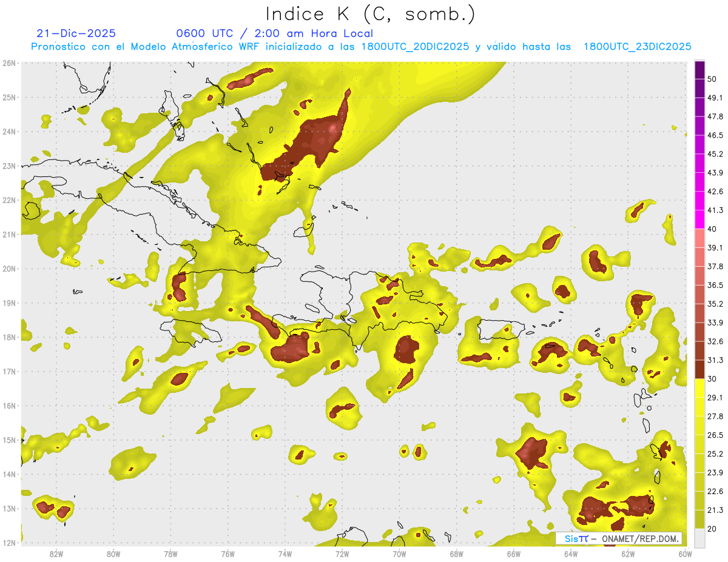Click the colorbar value 21.3

coord(715,510)
